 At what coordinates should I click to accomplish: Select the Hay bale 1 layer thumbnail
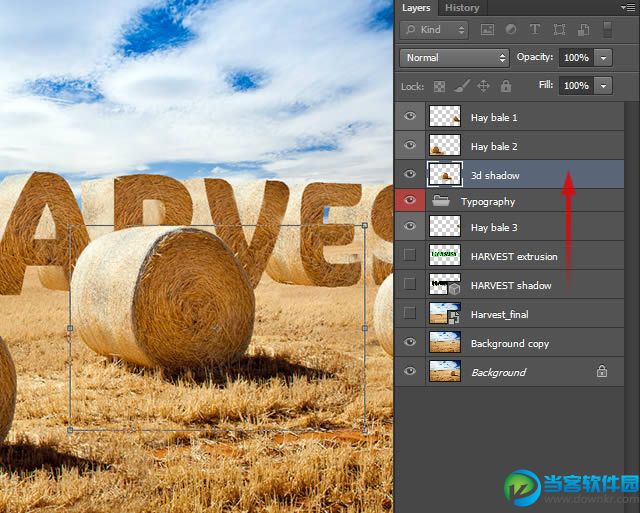click(x=445, y=116)
